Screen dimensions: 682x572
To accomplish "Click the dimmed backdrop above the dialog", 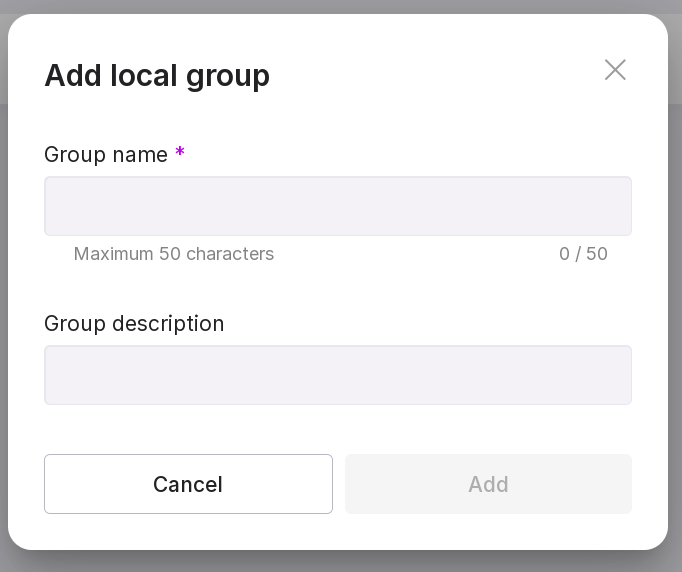I will pyautogui.click(x=340, y=6).
